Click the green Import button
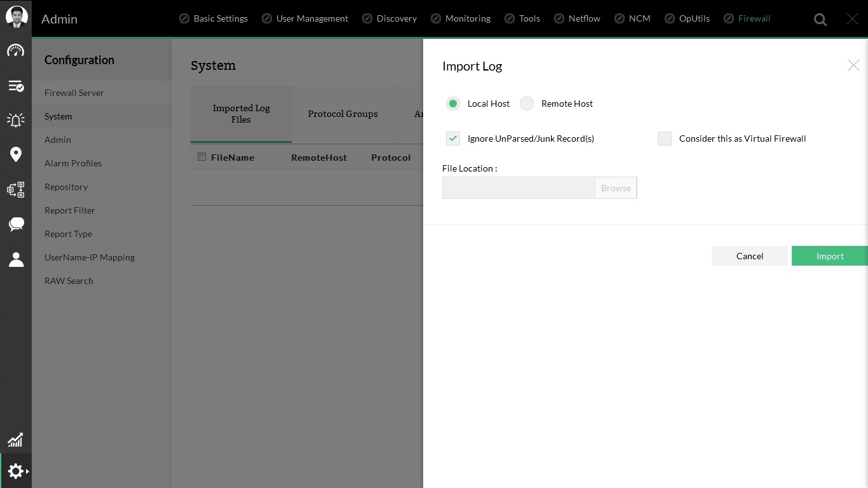The width and height of the screenshot is (868, 488). (830, 256)
